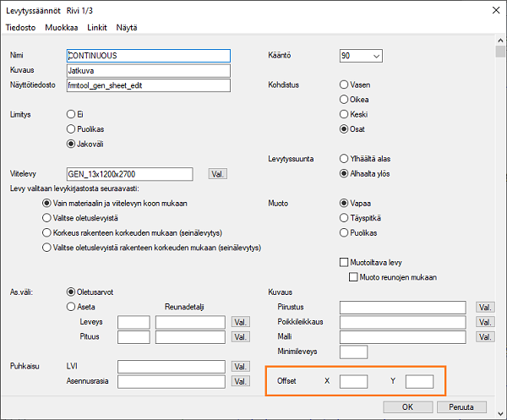Open the Näytä menu
Screen dimensions: 507x420
(128, 27)
